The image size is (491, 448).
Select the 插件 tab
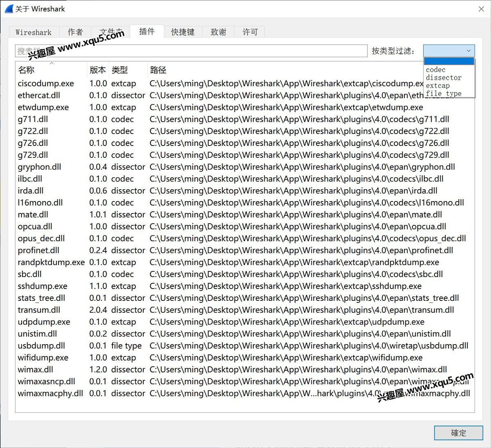pyautogui.click(x=147, y=31)
